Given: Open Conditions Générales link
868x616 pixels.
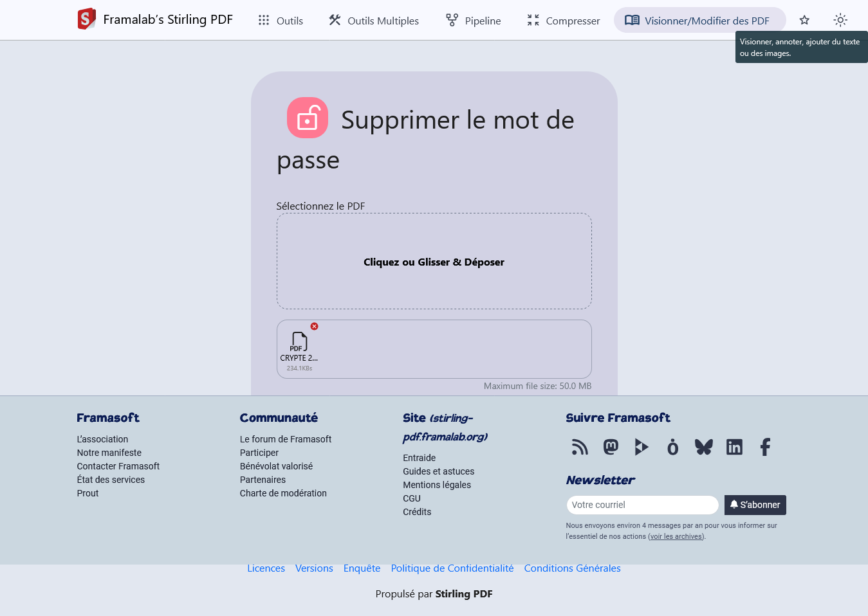Looking at the screenshot, I should point(572,568).
